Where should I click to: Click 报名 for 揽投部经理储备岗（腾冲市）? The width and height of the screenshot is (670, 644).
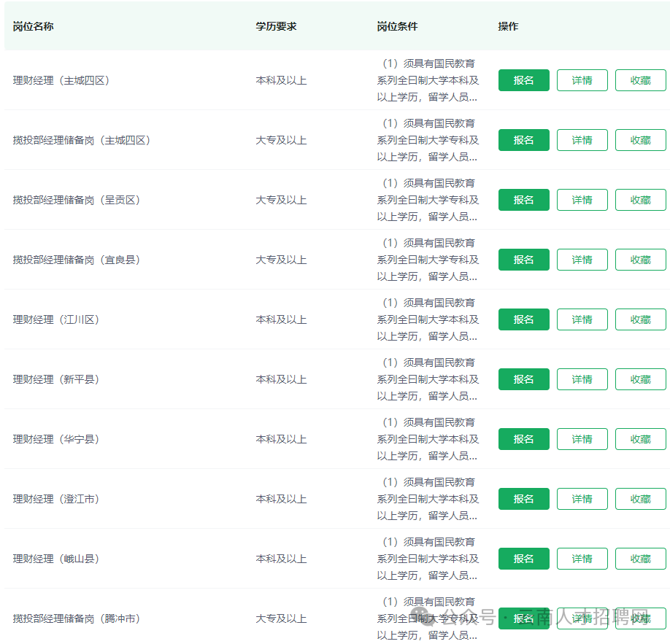pyautogui.click(x=523, y=618)
